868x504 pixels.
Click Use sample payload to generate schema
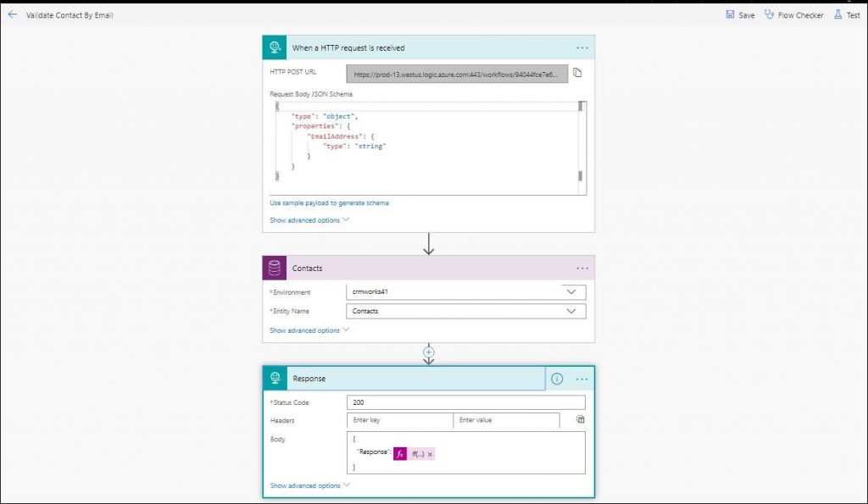(329, 202)
